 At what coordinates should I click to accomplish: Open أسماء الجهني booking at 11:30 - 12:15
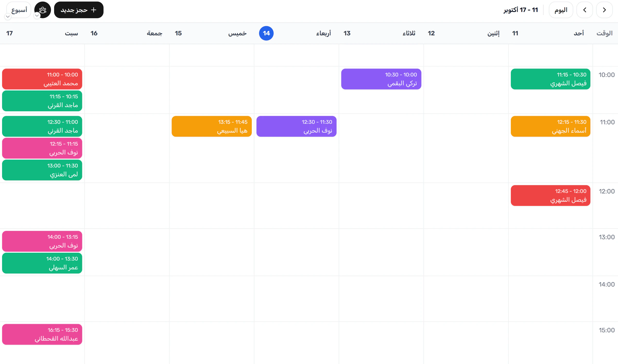pos(551,126)
